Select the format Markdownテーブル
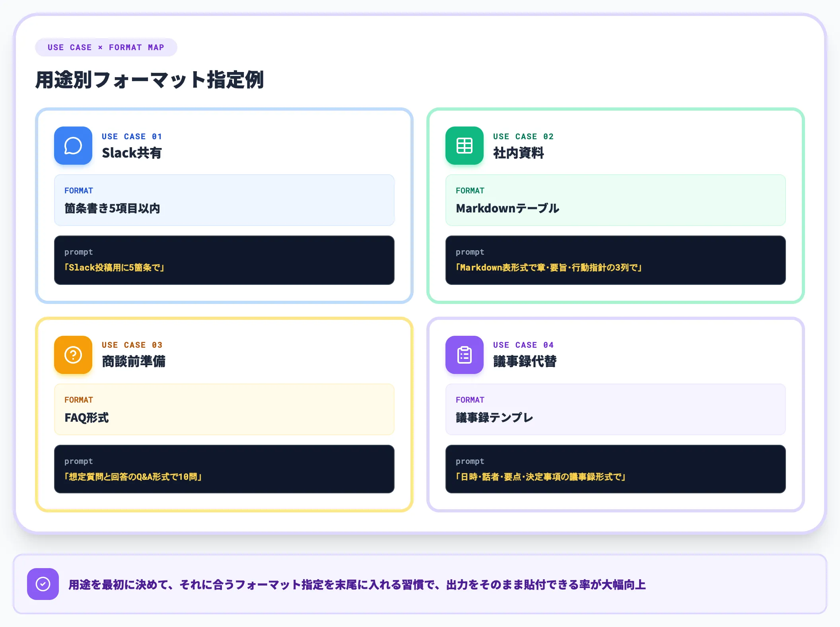840x627 pixels. (x=507, y=208)
